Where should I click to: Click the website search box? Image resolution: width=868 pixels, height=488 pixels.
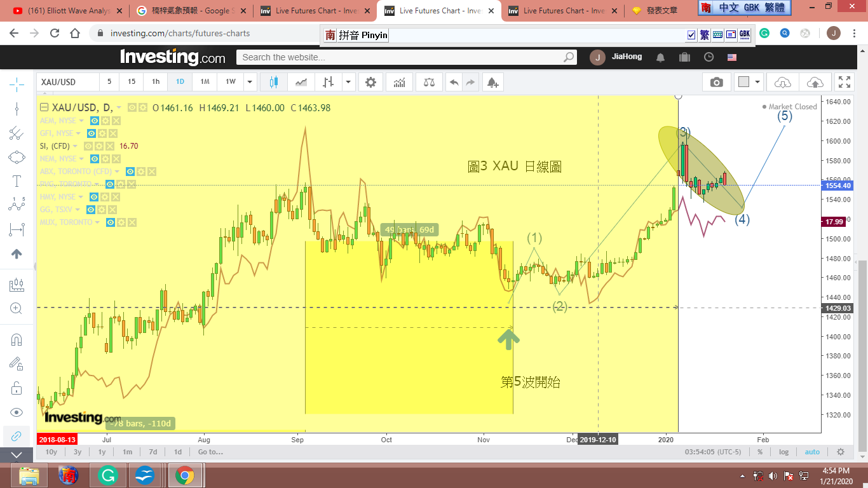click(x=407, y=57)
